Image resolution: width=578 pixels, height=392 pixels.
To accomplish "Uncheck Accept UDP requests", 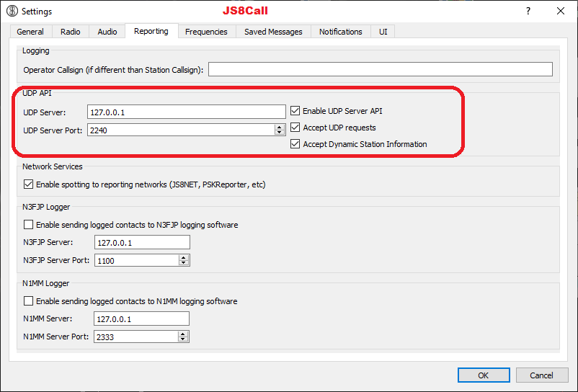I will pyautogui.click(x=295, y=128).
